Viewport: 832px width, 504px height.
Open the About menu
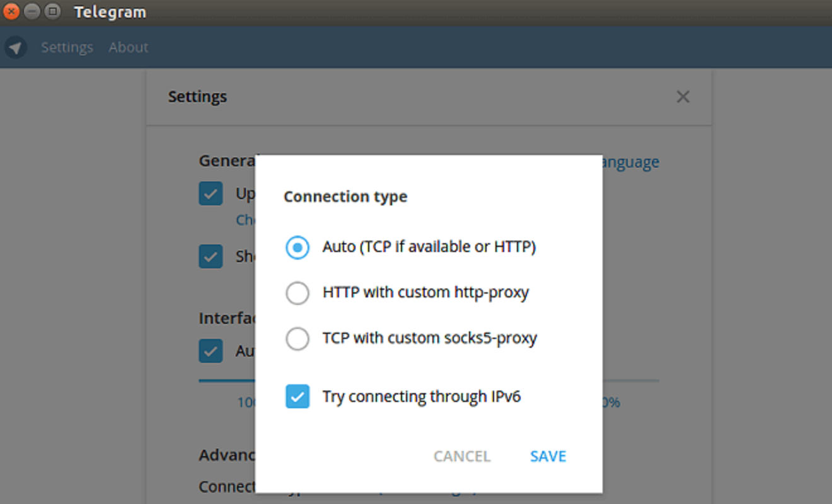tap(128, 47)
